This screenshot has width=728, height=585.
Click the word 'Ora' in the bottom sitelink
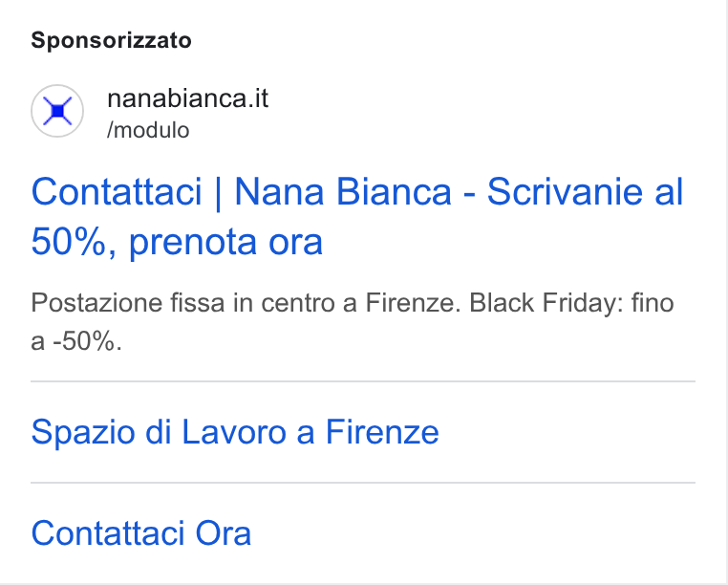tap(224, 533)
